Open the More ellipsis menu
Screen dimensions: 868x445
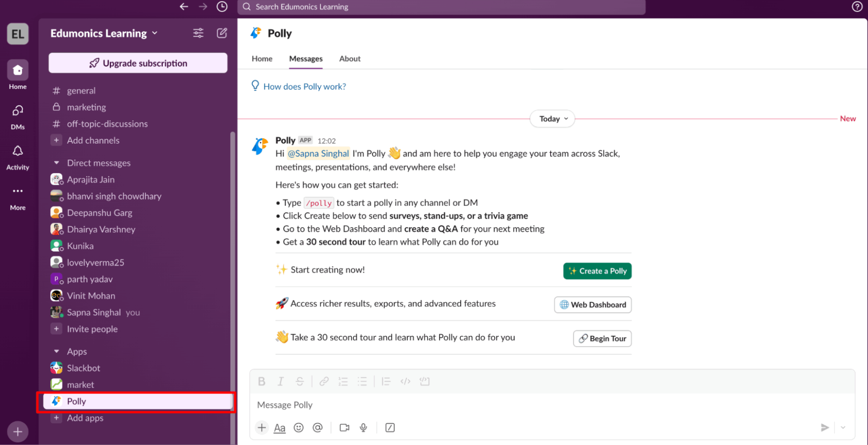(18, 191)
